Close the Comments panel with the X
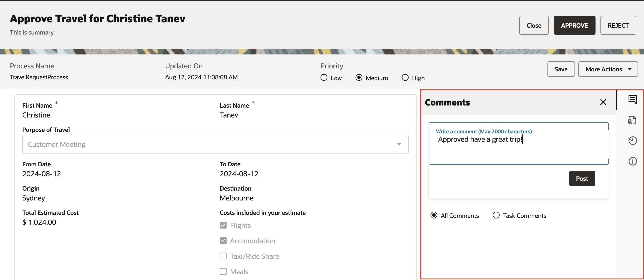Image resolution: width=644 pixels, height=280 pixels. pos(603,102)
